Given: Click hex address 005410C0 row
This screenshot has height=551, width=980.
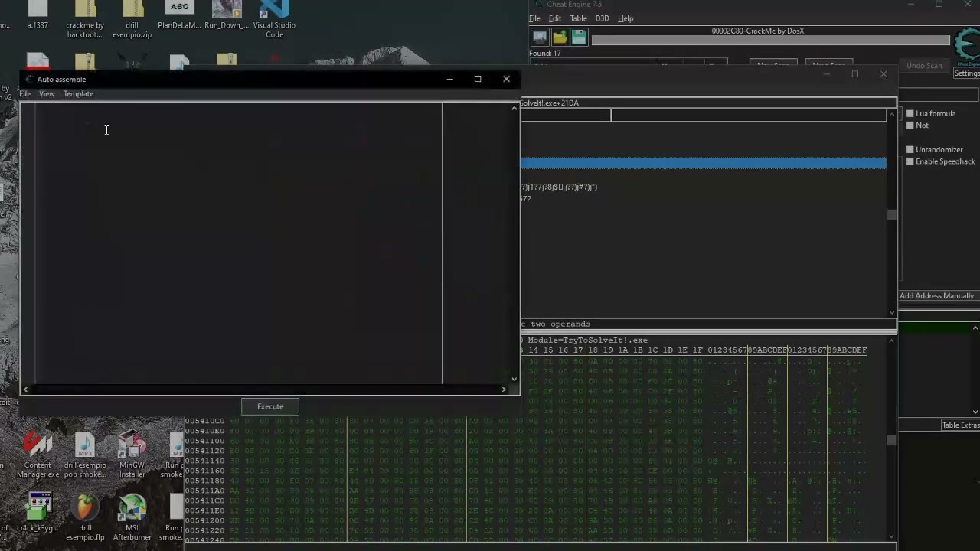Looking at the screenshot, I should click(x=204, y=421).
